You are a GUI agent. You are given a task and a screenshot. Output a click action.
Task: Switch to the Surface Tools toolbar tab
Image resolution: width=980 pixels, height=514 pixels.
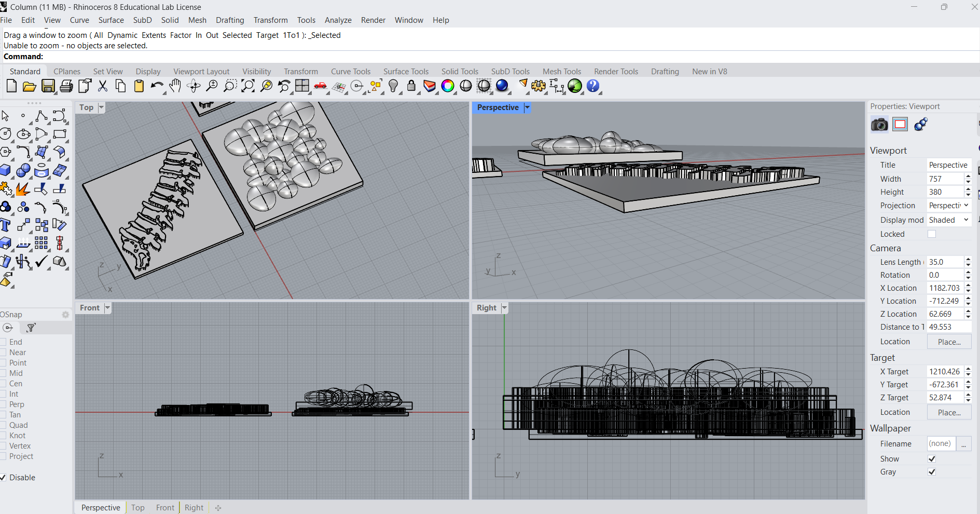[x=406, y=72]
